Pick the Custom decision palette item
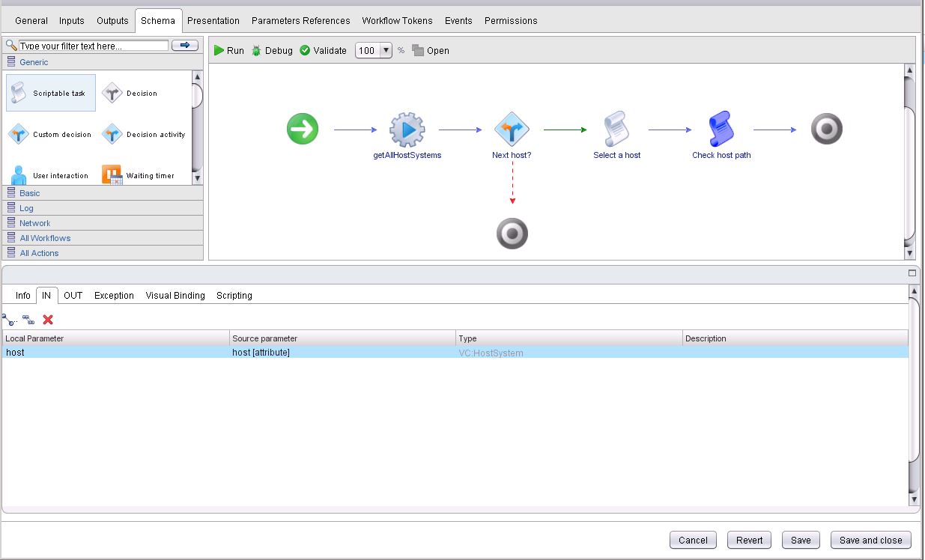The image size is (925, 560). (x=51, y=135)
